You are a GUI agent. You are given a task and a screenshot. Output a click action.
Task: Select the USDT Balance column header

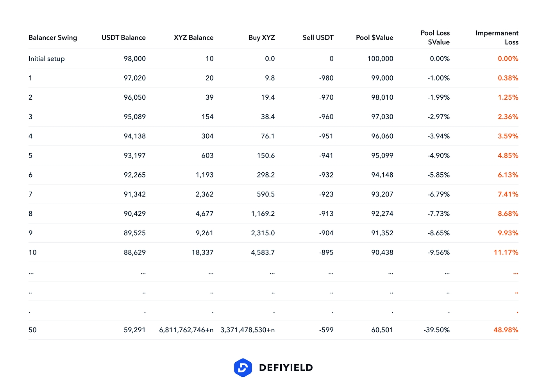click(x=123, y=38)
